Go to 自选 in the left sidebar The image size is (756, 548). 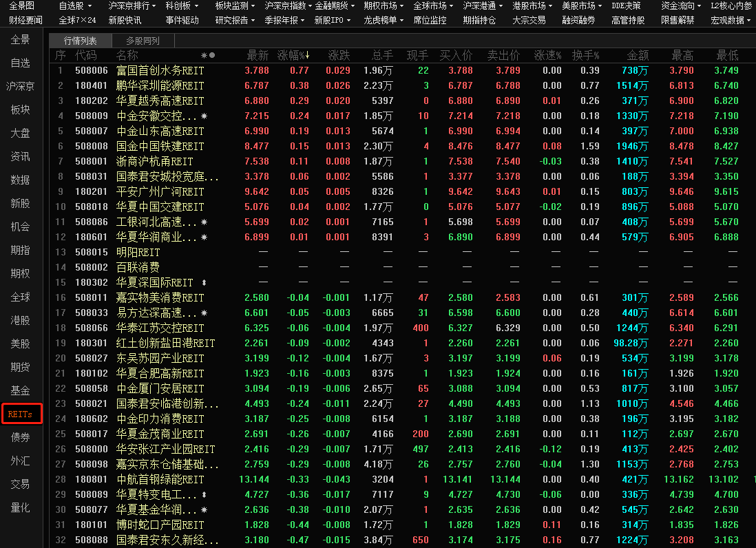tap(20, 63)
